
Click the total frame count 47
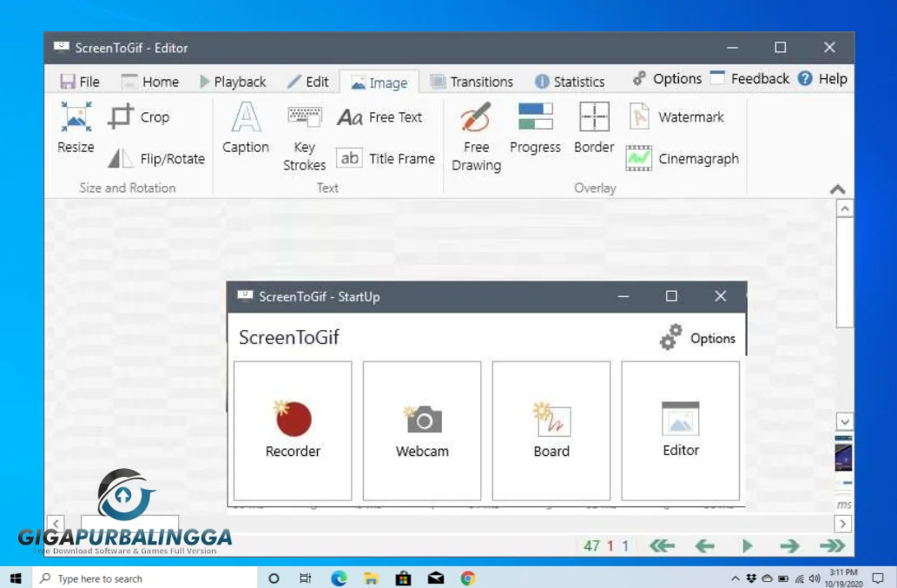click(x=591, y=545)
